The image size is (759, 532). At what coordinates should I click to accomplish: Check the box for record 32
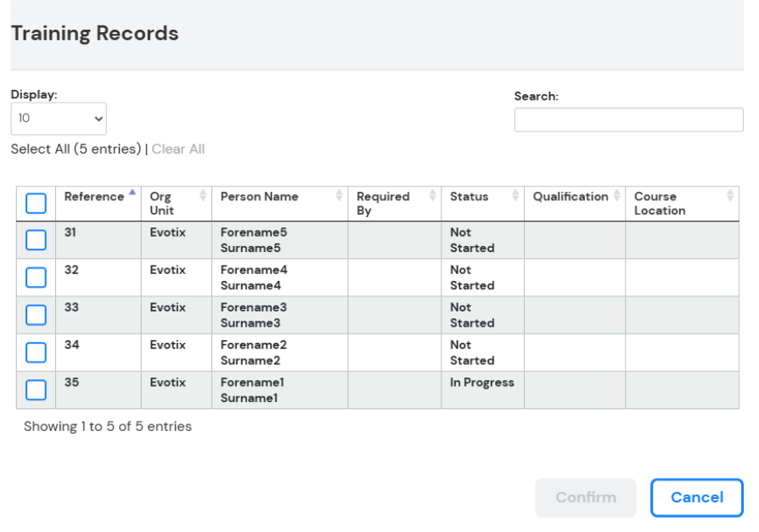pos(36,277)
